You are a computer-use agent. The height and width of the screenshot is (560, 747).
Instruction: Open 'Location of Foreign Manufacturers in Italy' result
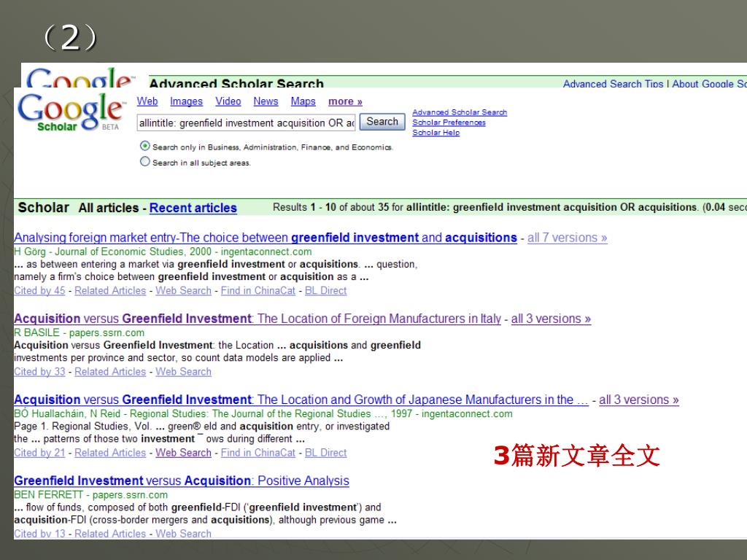pos(258,319)
